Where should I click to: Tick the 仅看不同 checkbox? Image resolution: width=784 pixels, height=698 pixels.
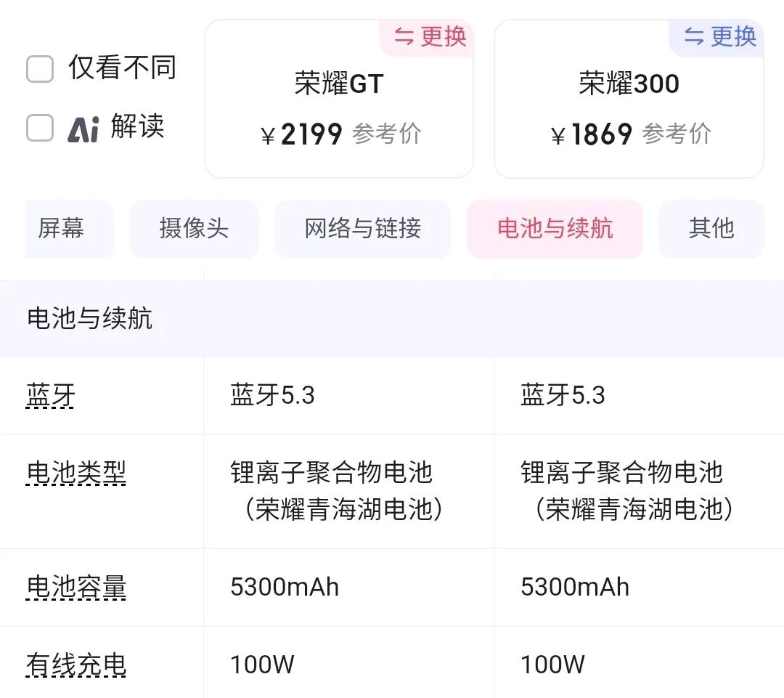[40, 70]
